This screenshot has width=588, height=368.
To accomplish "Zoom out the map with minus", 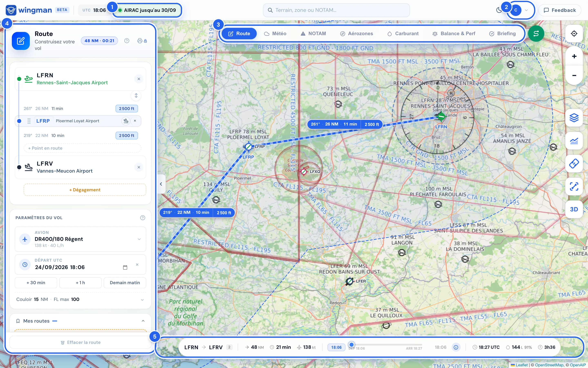I will pyautogui.click(x=574, y=75).
